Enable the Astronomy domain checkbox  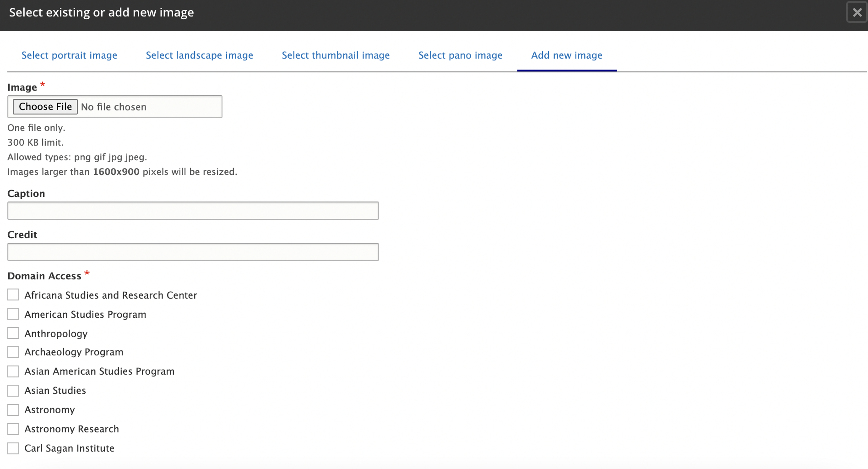tap(13, 410)
